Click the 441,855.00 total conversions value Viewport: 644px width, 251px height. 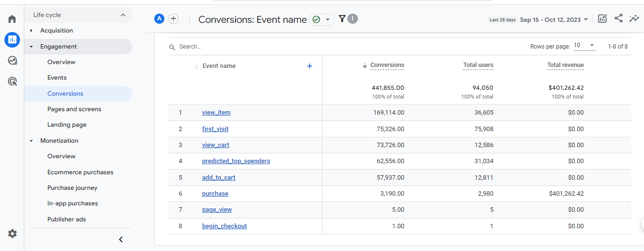[x=388, y=88]
